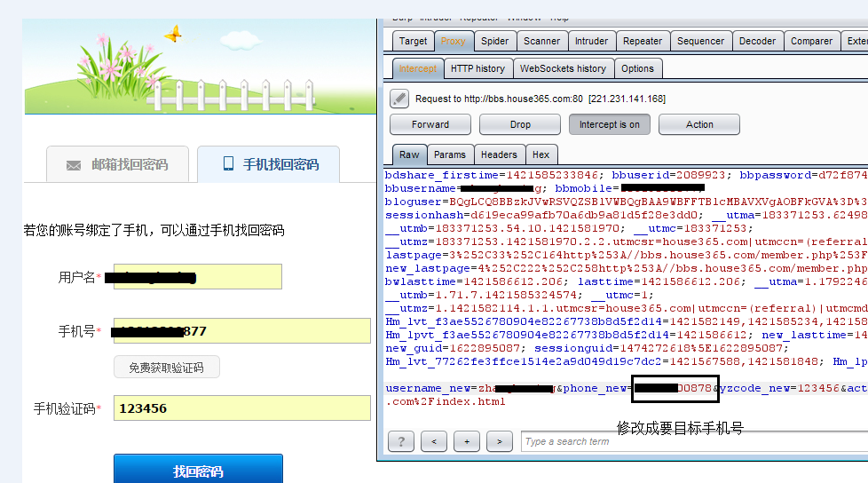The height and width of the screenshot is (483, 868).
Task: Select the Intercept sub-tab
Action: tap(418, 68)
